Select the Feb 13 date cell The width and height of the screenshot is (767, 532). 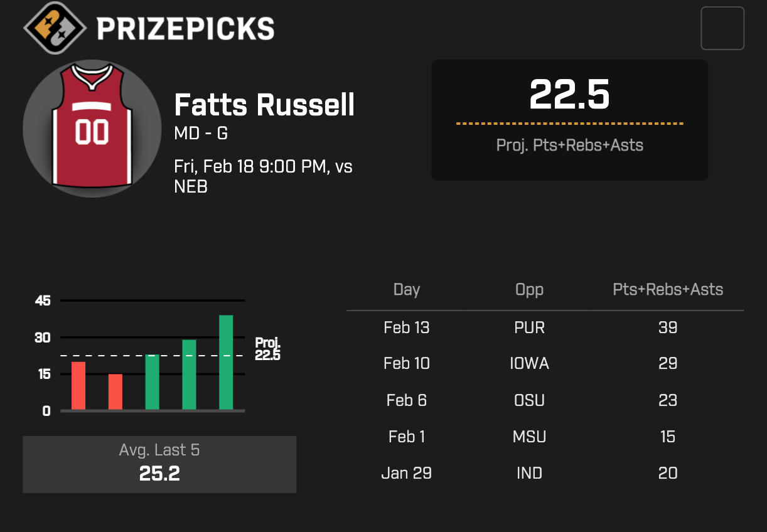406,327
